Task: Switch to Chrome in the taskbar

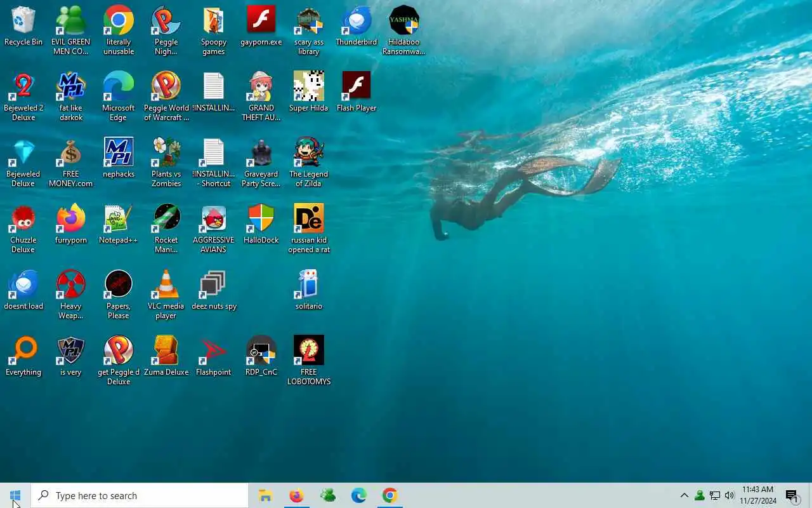Action: coord(390,495)
